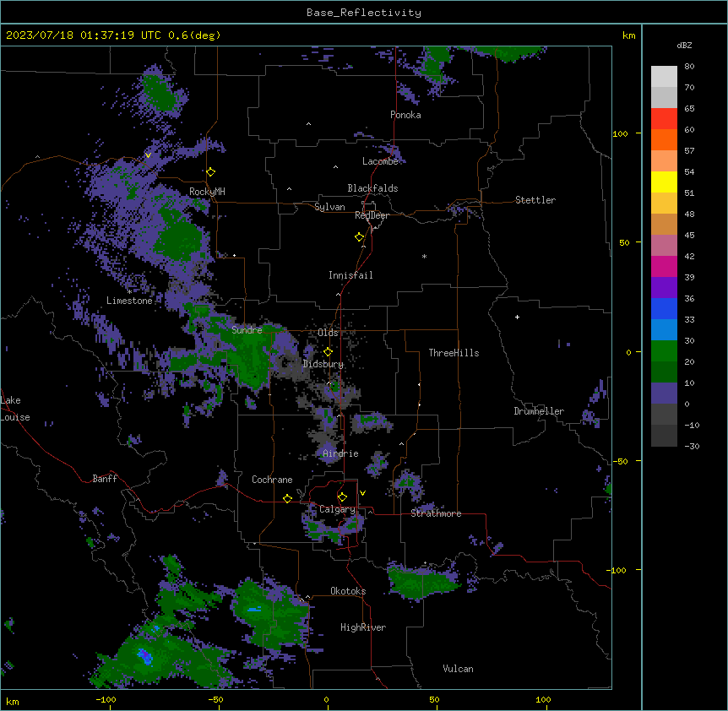Select the RedDeer city label
The width and height of the screenshot is (728, 711).
coord(372,215)
